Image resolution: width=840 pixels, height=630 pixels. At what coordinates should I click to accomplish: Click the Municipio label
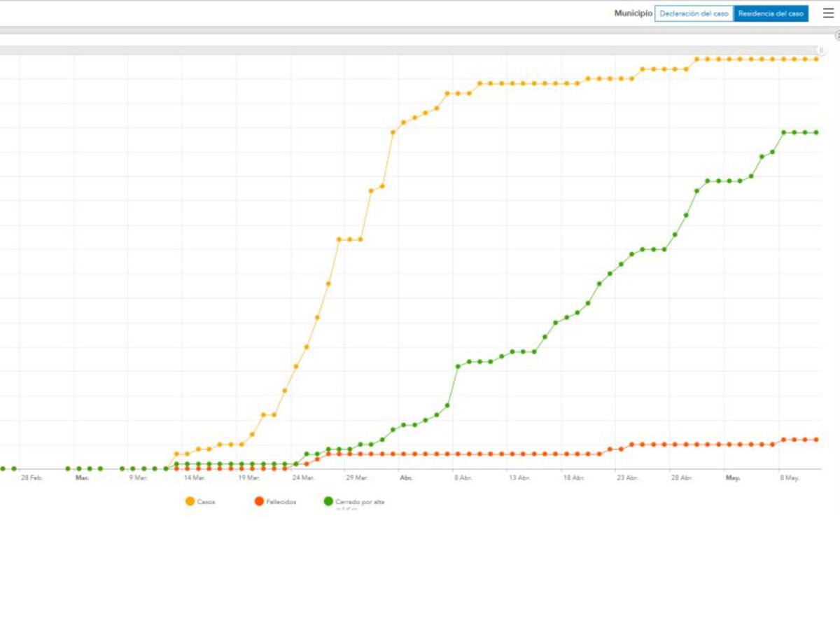click(x=633, y=14)
